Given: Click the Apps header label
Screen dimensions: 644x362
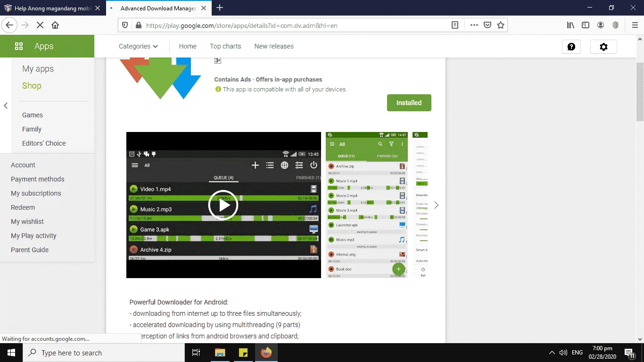Looking at the screenshot, I should click(x=44, y=46).
